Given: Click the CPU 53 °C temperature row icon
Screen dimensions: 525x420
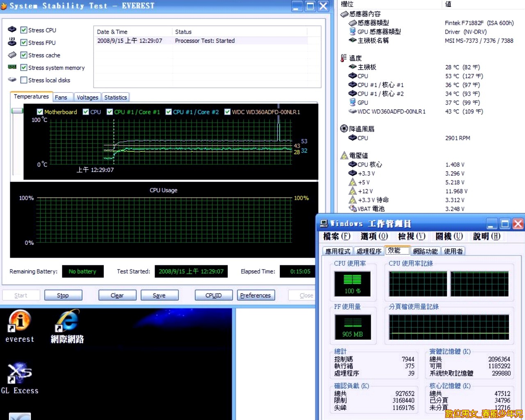Looking at the screenshot, I should pyautogui.click(x=353, y=76).
